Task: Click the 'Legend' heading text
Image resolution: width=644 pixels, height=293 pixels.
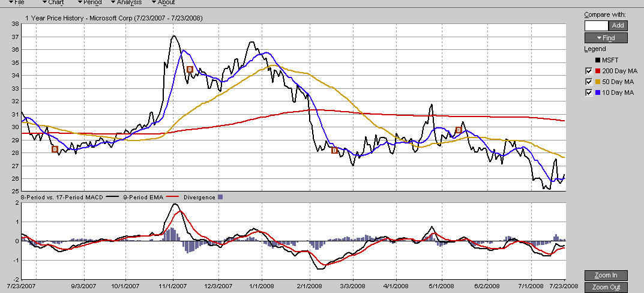Action: (x=594, y=49)
